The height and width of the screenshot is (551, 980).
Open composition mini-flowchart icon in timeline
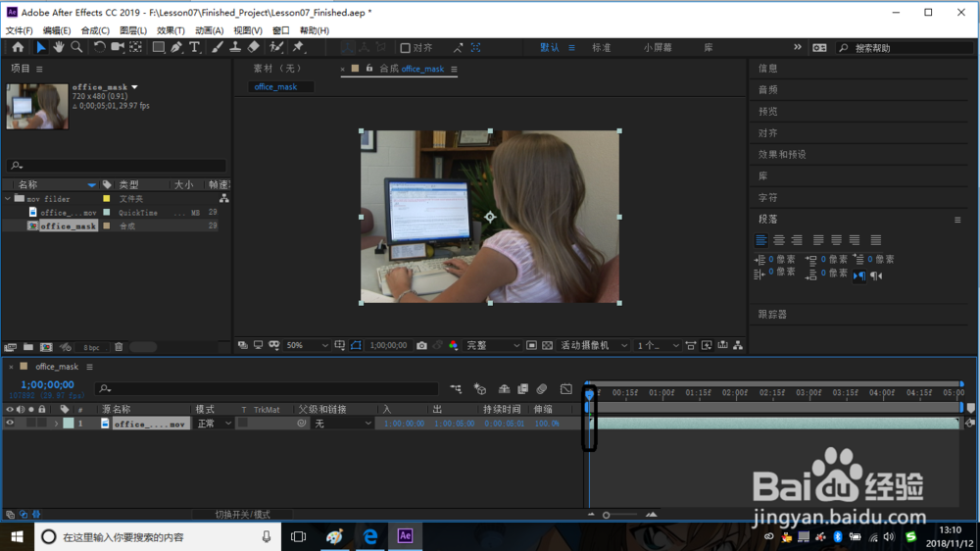click(456, 389)
